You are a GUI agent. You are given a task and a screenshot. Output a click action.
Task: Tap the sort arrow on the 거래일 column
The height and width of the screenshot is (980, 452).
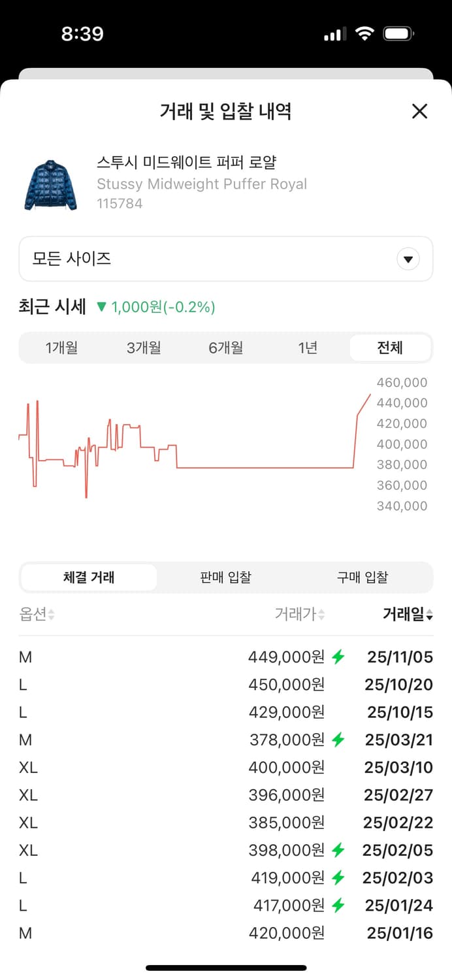[x=430, y=614]
